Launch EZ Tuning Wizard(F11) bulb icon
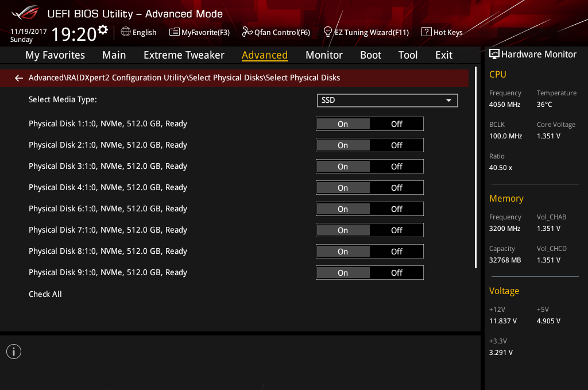The height and width of the screenshot is (390, 588). coord(328,32)
